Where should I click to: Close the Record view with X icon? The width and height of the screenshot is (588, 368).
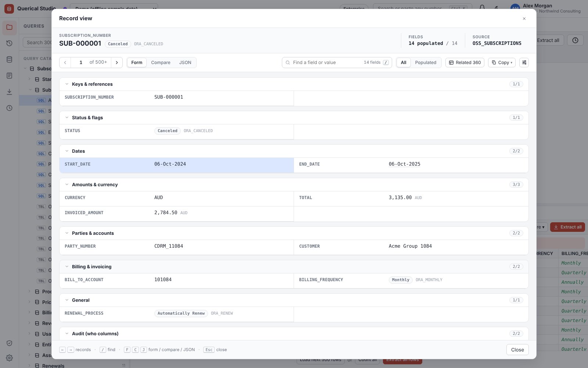pos(524,18)
